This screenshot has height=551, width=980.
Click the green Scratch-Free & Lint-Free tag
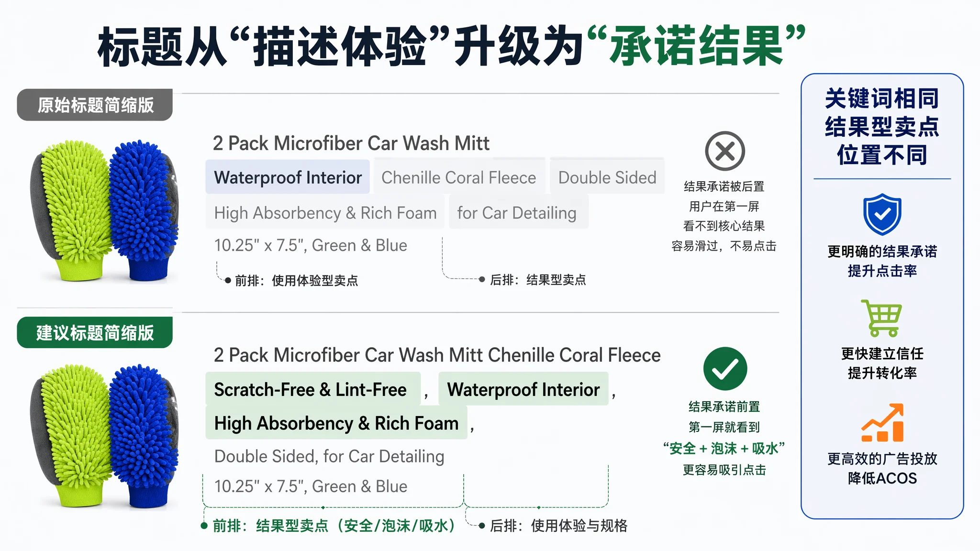(x=312, y=389)
